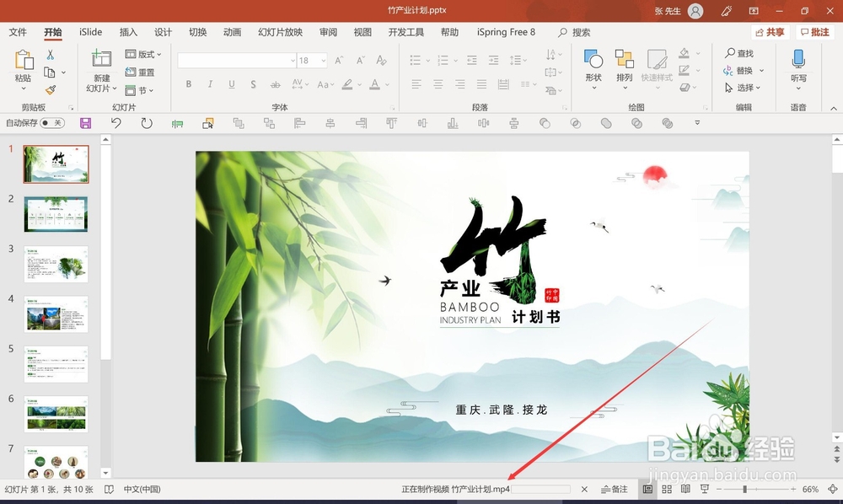Image resolution: width=843 pixels, height=504 pixels.
Task: Toggle the AutoSave switch
Action: [52, 123]
